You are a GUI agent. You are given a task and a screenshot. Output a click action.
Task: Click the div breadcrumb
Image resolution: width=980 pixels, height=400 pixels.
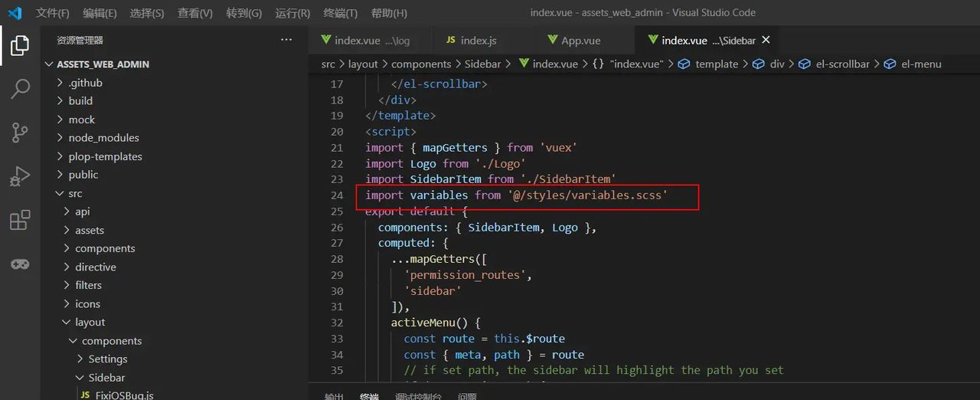(x=777, y=64)
